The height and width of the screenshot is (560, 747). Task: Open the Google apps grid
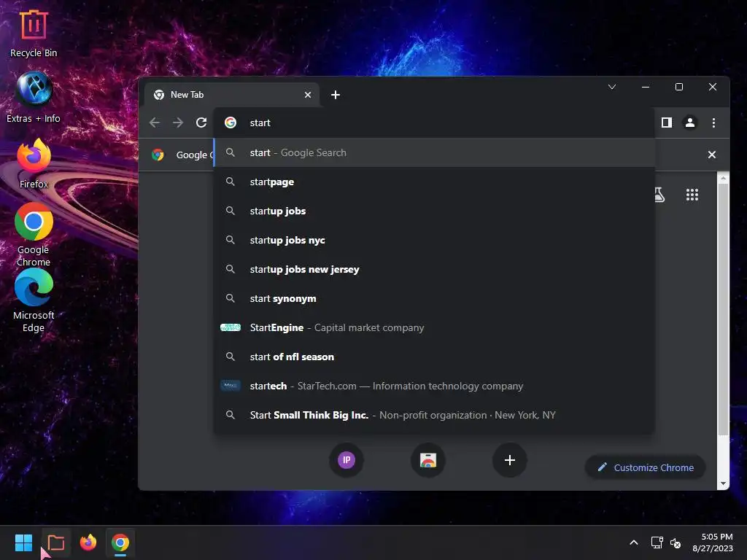692,195
